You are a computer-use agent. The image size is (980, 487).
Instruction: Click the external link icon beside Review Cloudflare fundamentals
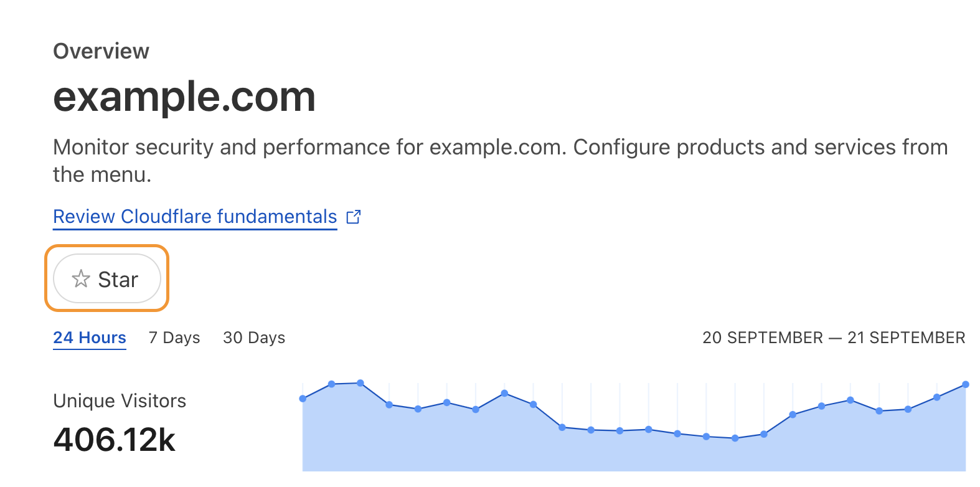(353, 217)
